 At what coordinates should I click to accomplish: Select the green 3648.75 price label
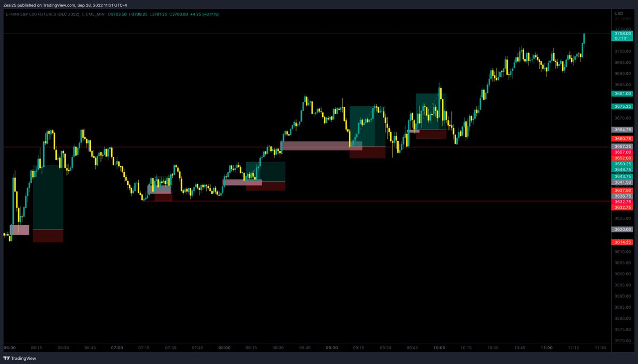pos(622,170)
